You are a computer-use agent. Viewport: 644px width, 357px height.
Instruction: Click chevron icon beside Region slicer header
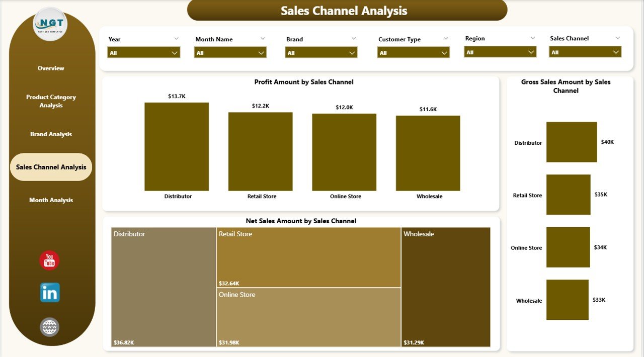click(532, 38)
